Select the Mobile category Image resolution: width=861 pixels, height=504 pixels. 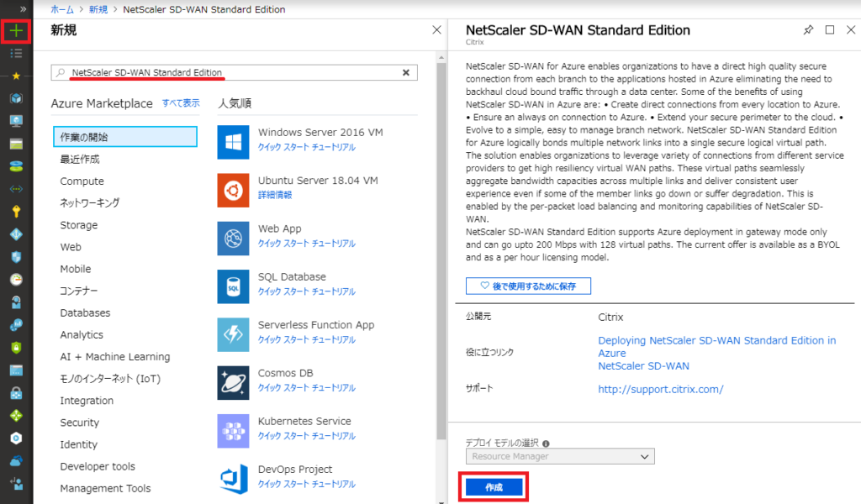[75, 269]
